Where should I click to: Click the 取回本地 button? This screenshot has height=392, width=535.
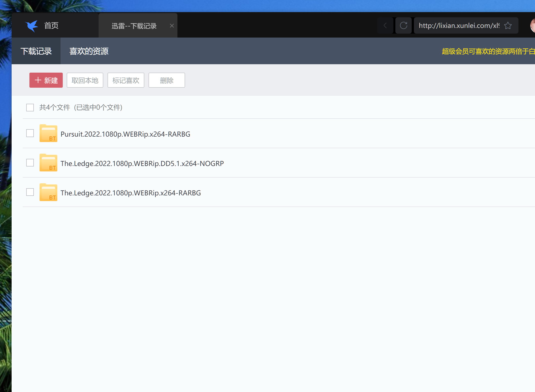tap(85, 80)
